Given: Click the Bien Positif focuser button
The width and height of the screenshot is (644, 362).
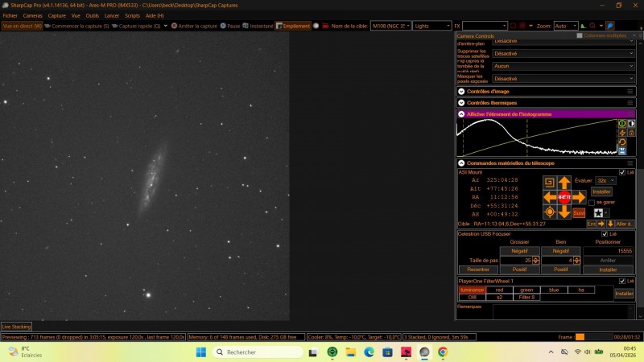Looking at the screenshot, I should point(560,269).
